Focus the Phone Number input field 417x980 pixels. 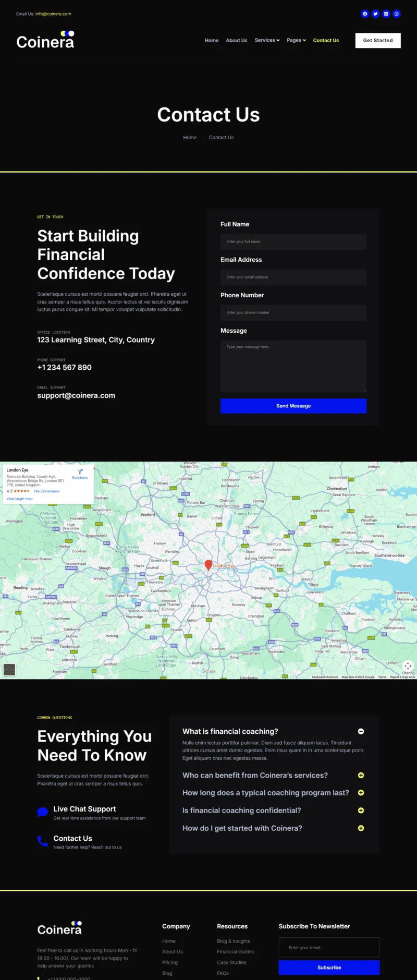tap(293, 312)
